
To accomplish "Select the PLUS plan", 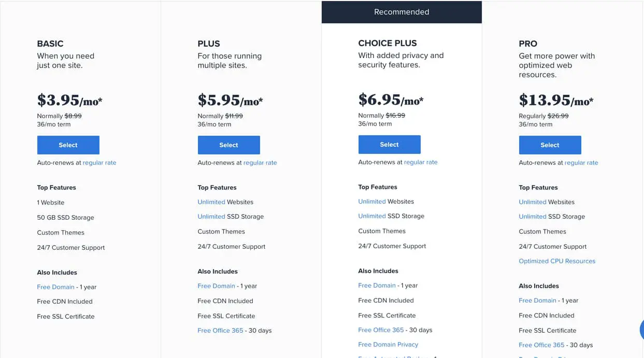I will 228,145.
